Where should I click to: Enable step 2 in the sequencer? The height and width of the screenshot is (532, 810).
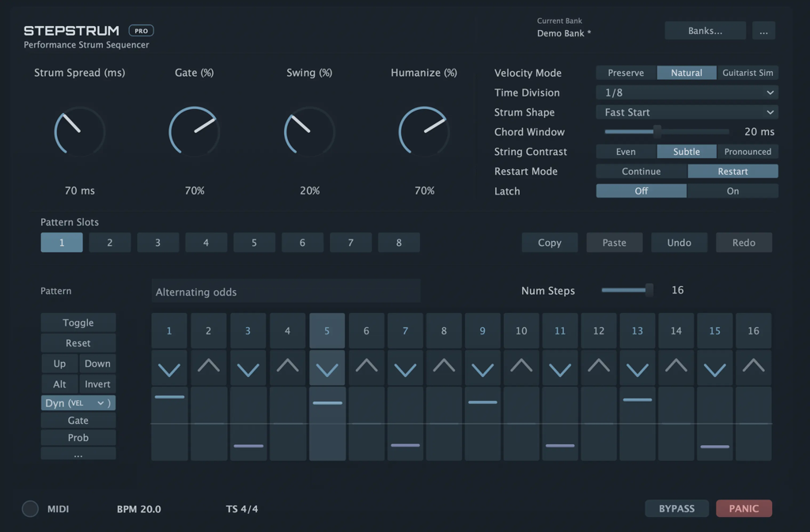(209, 330)
